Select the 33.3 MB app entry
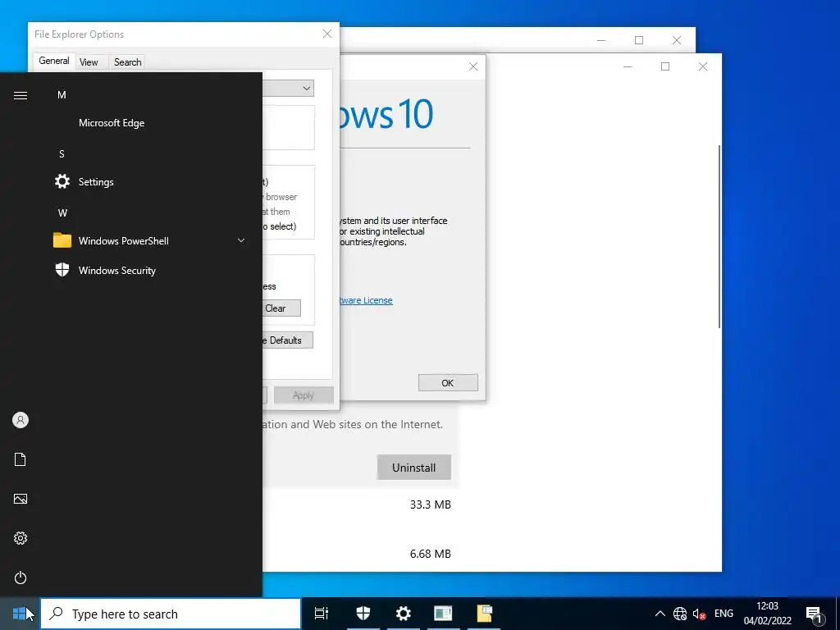840x630 pixels. (x=430, y=504)
